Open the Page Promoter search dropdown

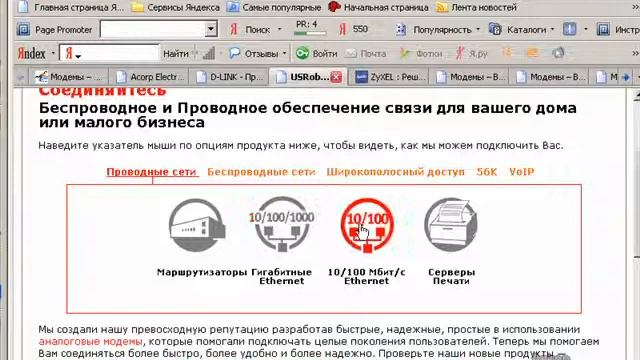pos(211,29)
